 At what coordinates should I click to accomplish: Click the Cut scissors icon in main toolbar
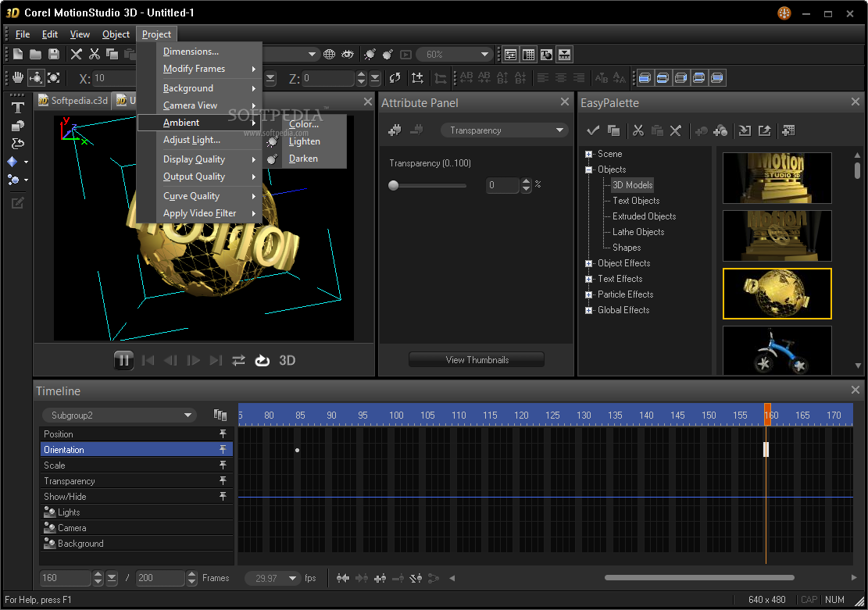[95, 54]
